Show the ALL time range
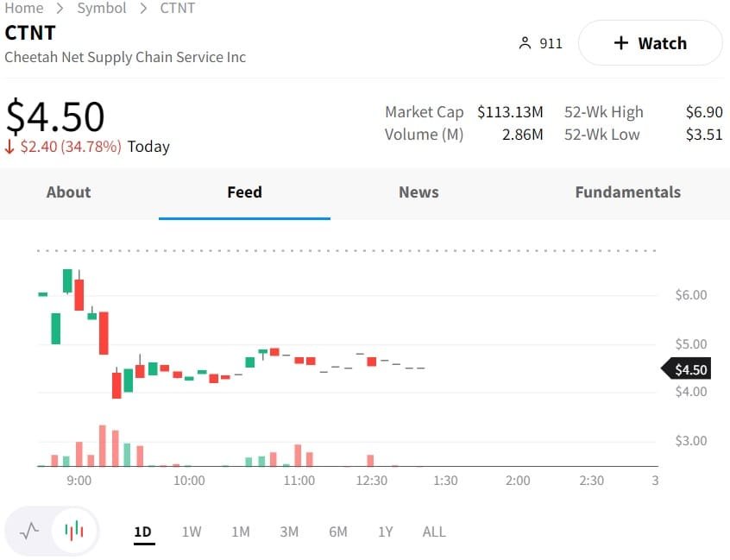The height and width of the screenshot is (560, 730). tap(434, 532)
